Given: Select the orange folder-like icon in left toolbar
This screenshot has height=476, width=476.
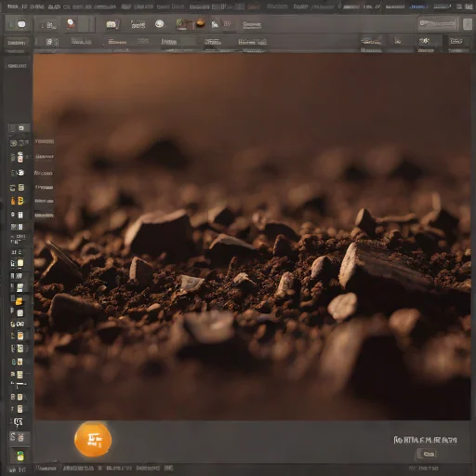Looking at the screenshot, I should [x=19, y=301].
